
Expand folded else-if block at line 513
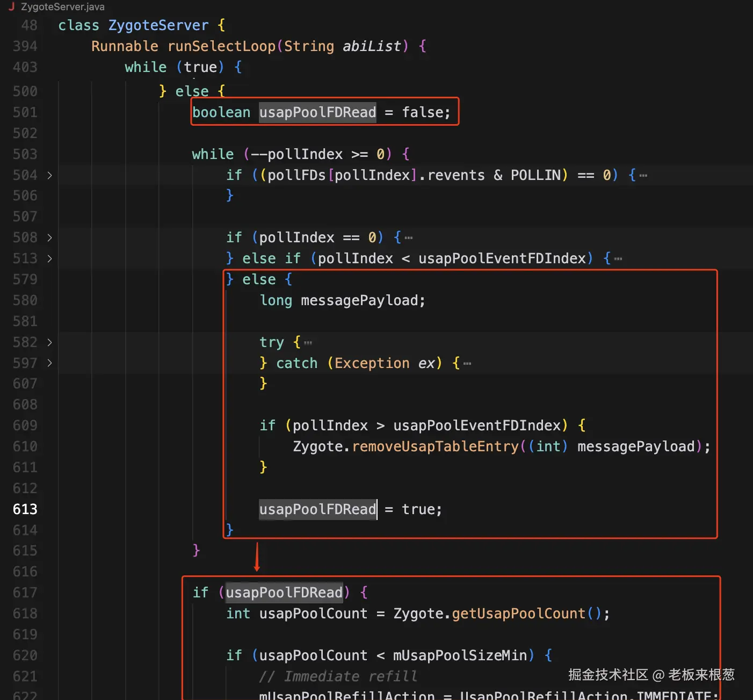click(x=49, y=258)
